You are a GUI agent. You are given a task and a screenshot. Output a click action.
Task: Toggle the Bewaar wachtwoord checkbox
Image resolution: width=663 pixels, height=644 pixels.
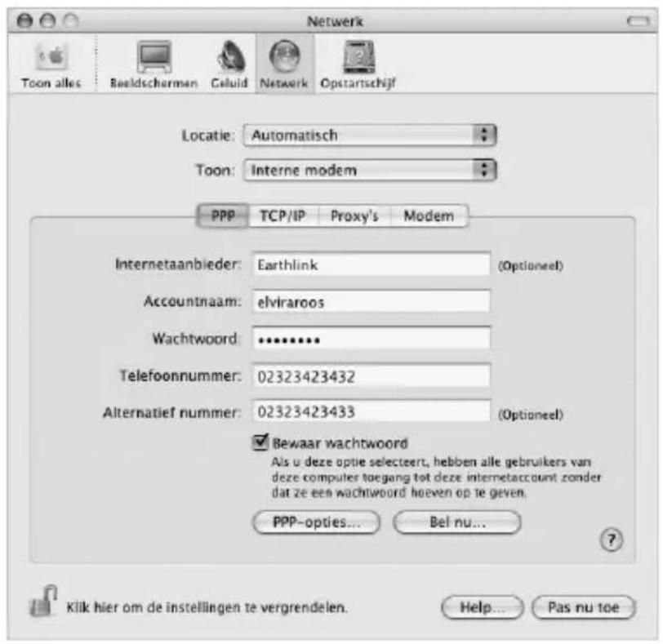(x=260, y=442)
